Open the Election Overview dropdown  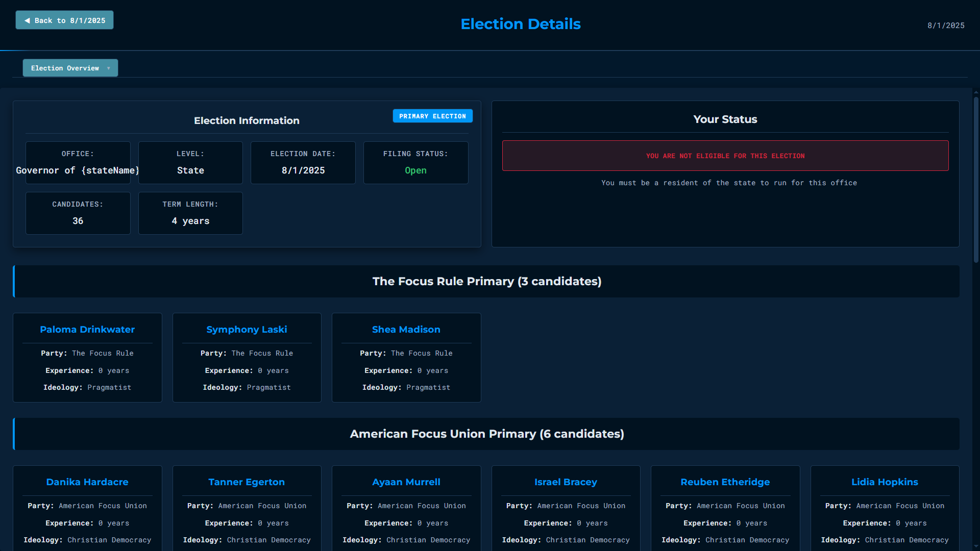tap(70, 68)
